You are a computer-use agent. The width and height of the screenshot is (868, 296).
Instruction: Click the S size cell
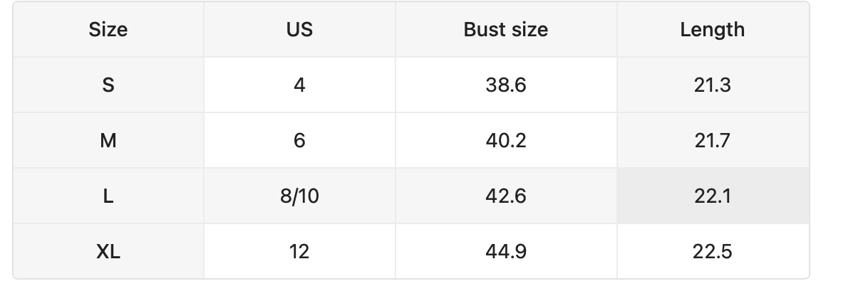108,85
